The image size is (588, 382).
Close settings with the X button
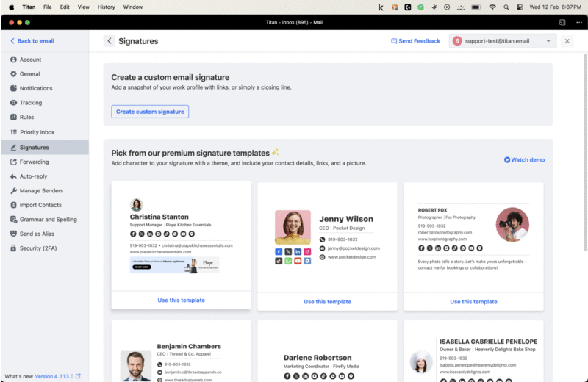tap(567, 41)
